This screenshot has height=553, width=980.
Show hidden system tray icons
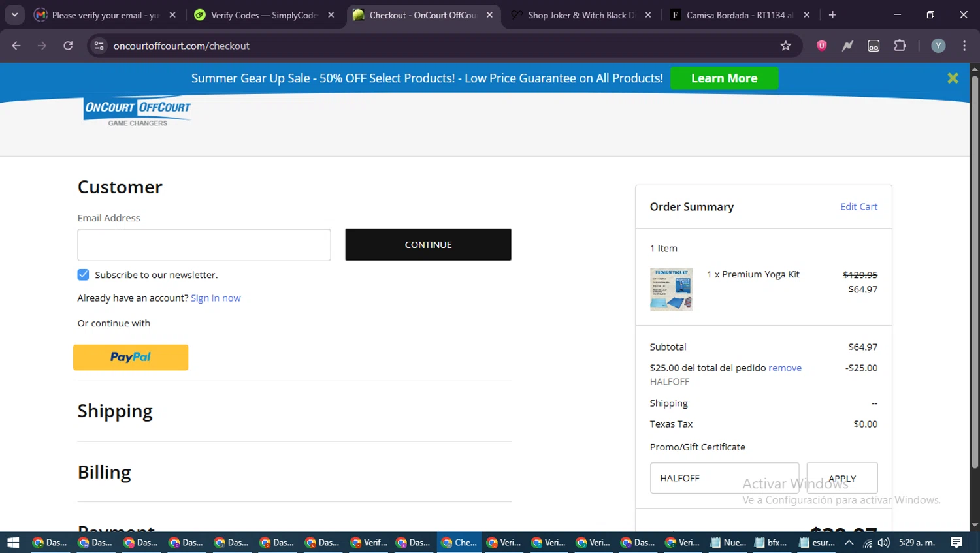[x=849, y=542]
